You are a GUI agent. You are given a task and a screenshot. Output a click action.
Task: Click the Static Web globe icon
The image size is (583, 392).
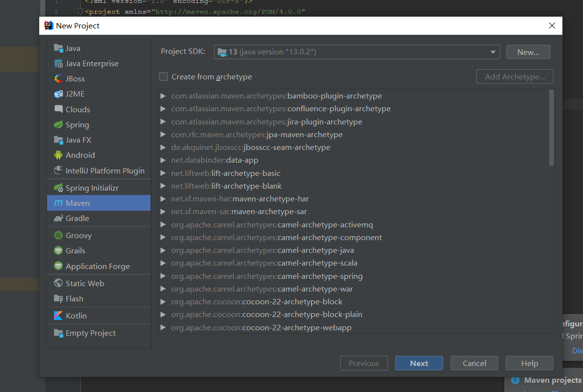(x=58, y=283)
